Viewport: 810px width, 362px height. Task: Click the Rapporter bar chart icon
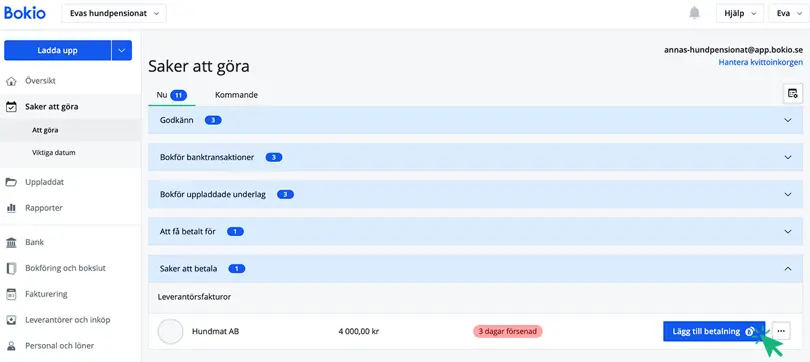coord(11,208)
